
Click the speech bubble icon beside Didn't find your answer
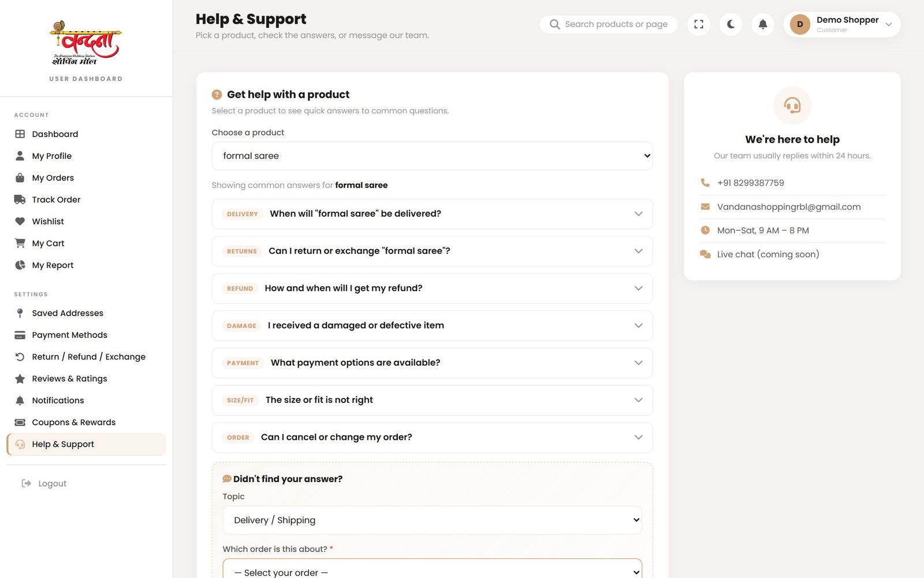[227, 479]
